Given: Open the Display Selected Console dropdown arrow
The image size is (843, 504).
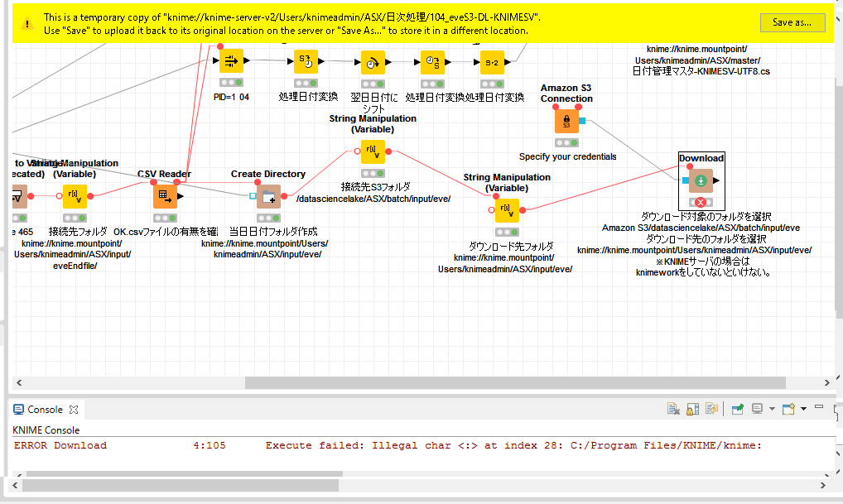Looking at the screenshot, I should click(772, 409).
